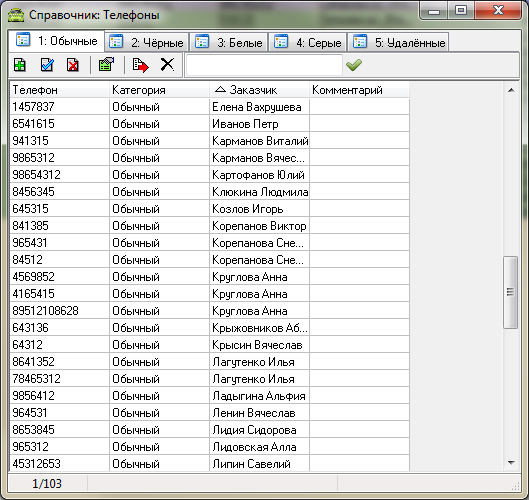Screen dimensions: 529x500
Task: Switch to the 2: Чёрные tab
Action: (147, 42)
